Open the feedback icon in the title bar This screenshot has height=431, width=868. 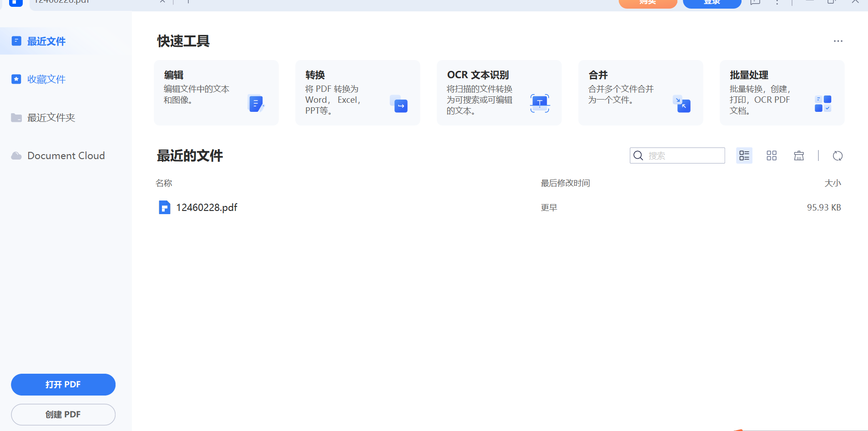[x=755, y=2]
